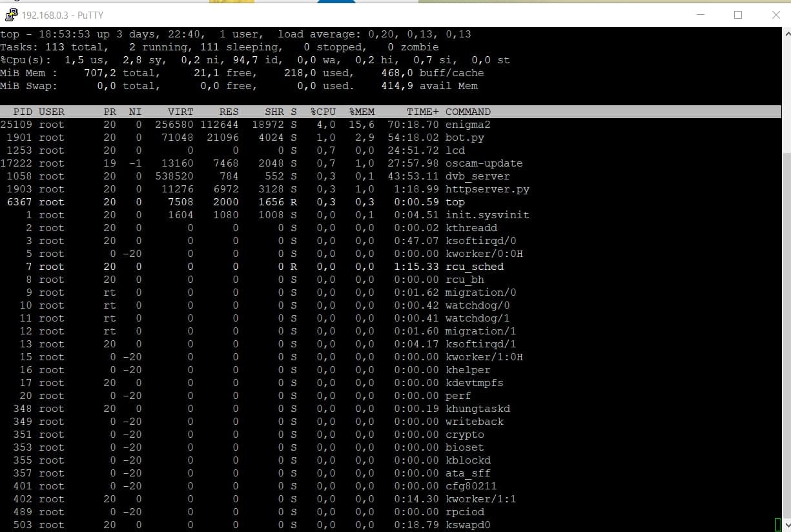Click the dvb_server process name

(x=477, y=176)
